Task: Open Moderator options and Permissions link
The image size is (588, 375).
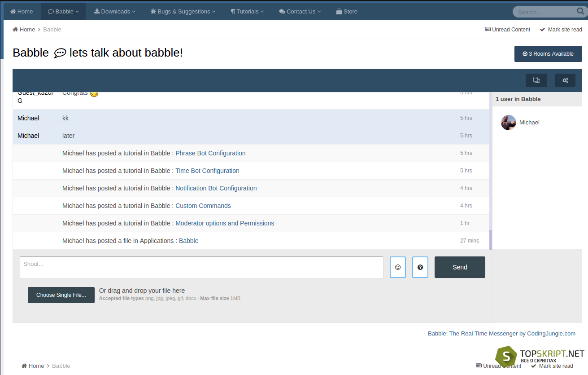Action: (225, 223)
